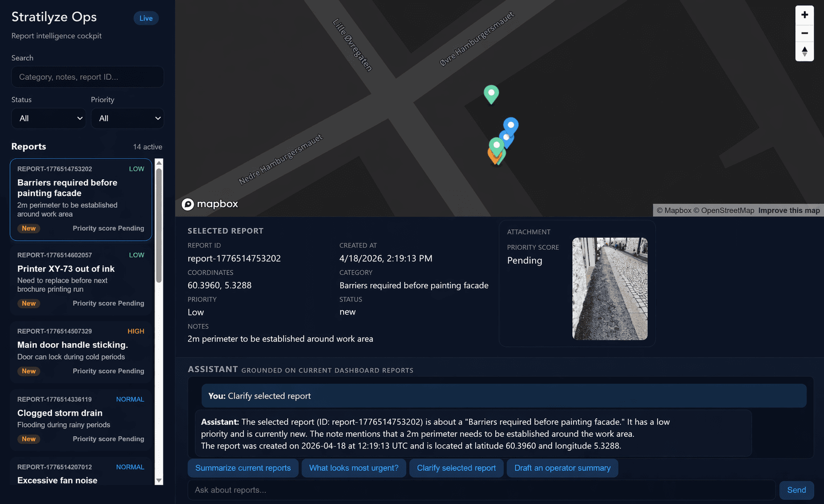Click "Summarize current reports"
824x504 pixels.
tap(243, 468)
